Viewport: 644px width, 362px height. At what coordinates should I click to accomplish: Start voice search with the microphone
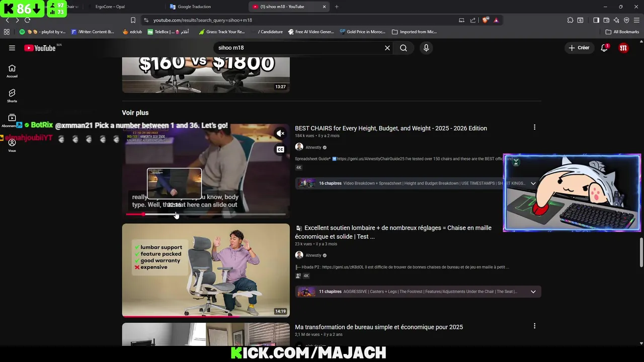click(x=426, y=48)
